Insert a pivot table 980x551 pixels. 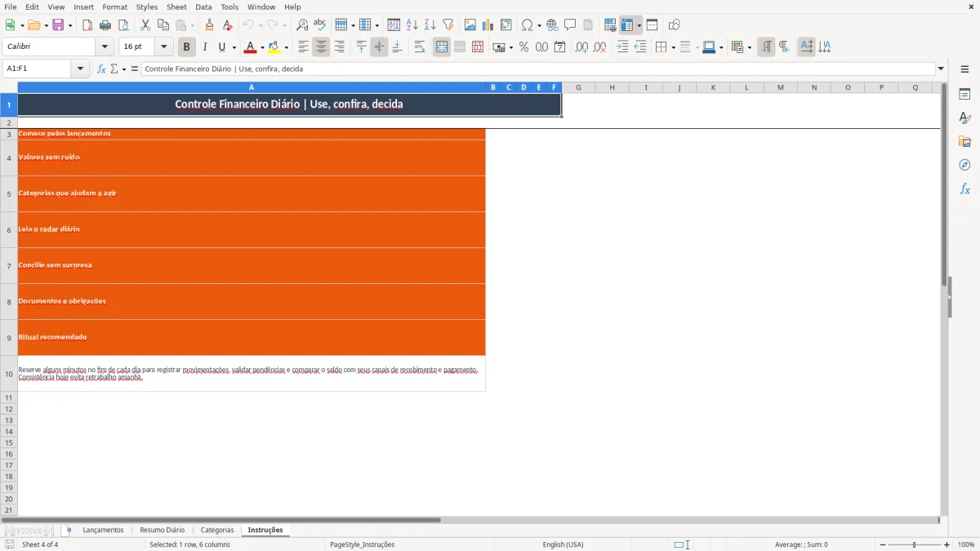pyautogui.click(x=506, y=25)
